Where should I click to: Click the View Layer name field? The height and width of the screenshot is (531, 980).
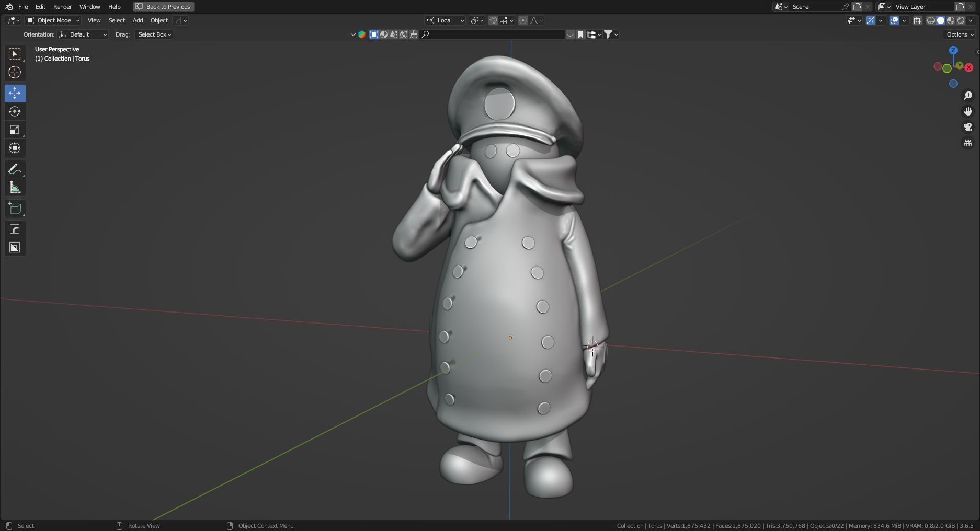click(923, 7)
